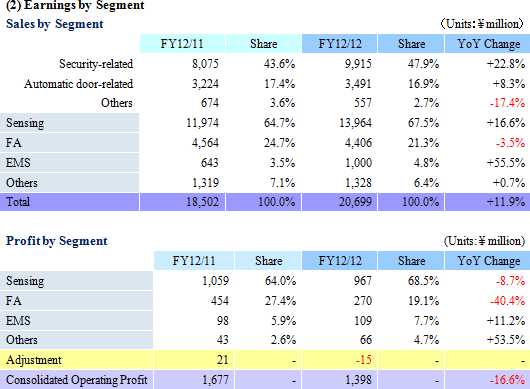530x389 pixels.
Task: Select the Earnings by Segment title
Action: coord(75,5)
